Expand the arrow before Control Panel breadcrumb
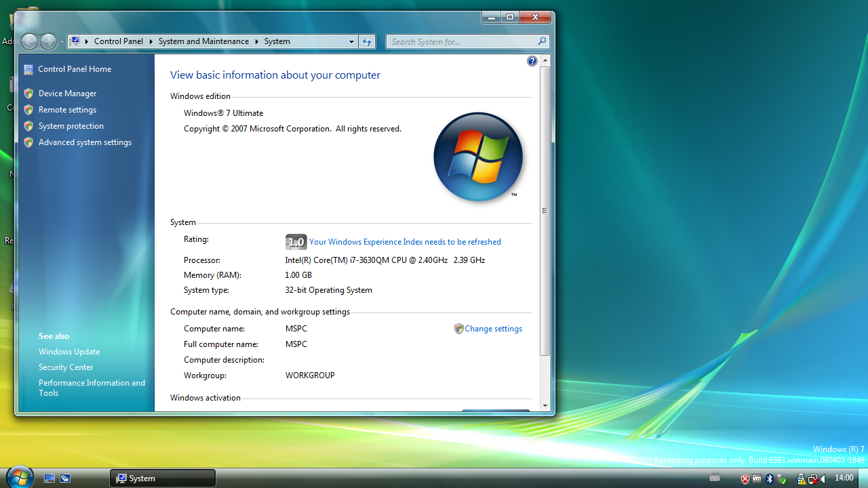The height and width of the screenshot is (488, 868). point(87,41)
